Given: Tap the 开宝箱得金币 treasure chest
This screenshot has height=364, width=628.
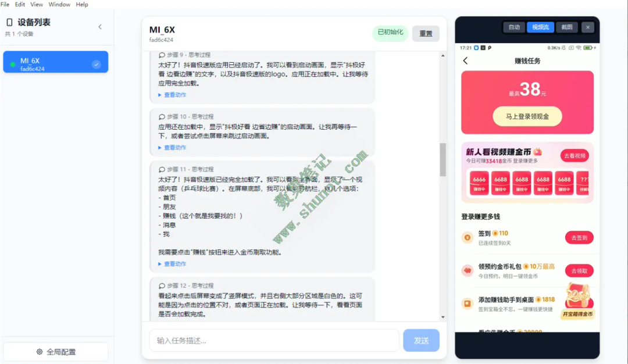Looking at the screenshot, I should tap(577, 301).
